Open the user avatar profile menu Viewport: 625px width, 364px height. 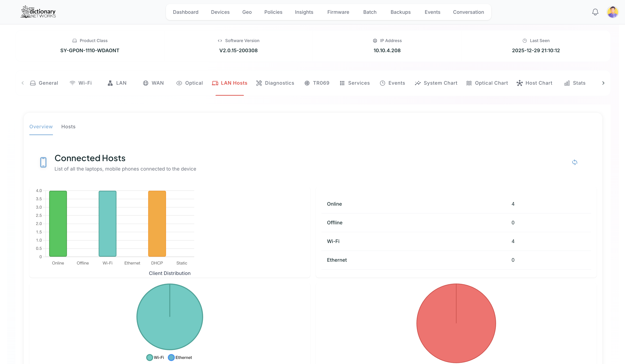612,12
